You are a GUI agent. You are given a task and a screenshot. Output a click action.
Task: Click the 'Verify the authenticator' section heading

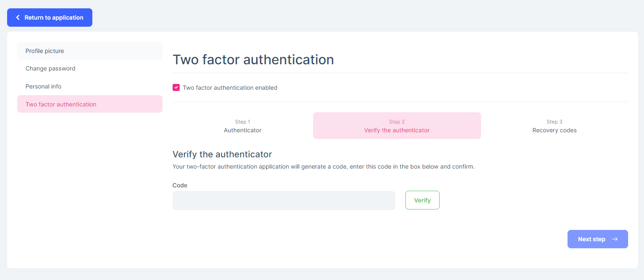click(222, 154)
